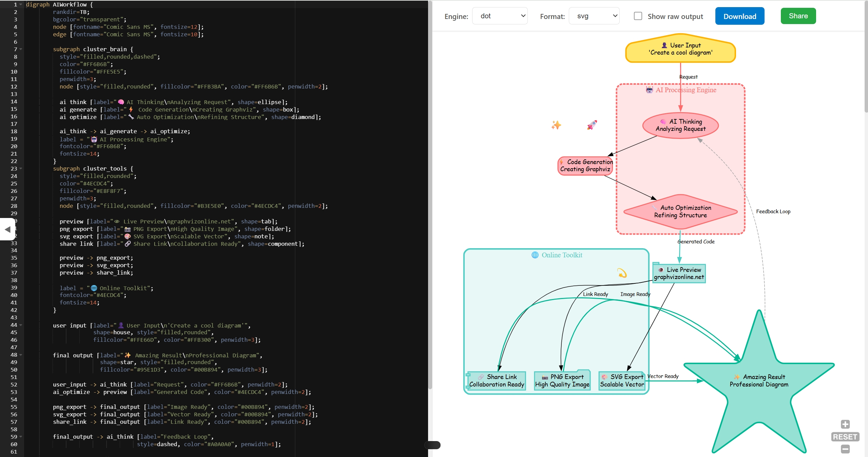Open the Format dropdown
The width and height of the screenshot is (868, 457).
(x=594, y=16)
